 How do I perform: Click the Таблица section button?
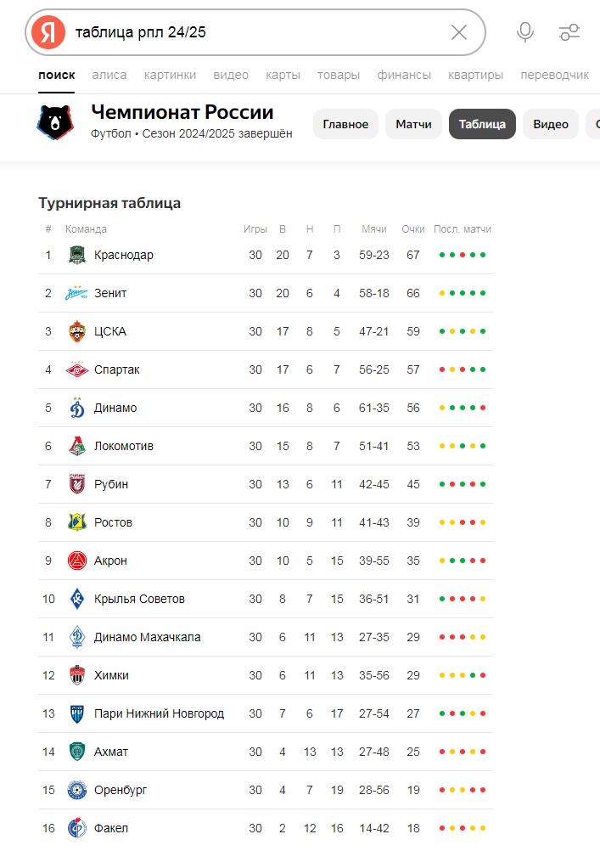point(482,124)
